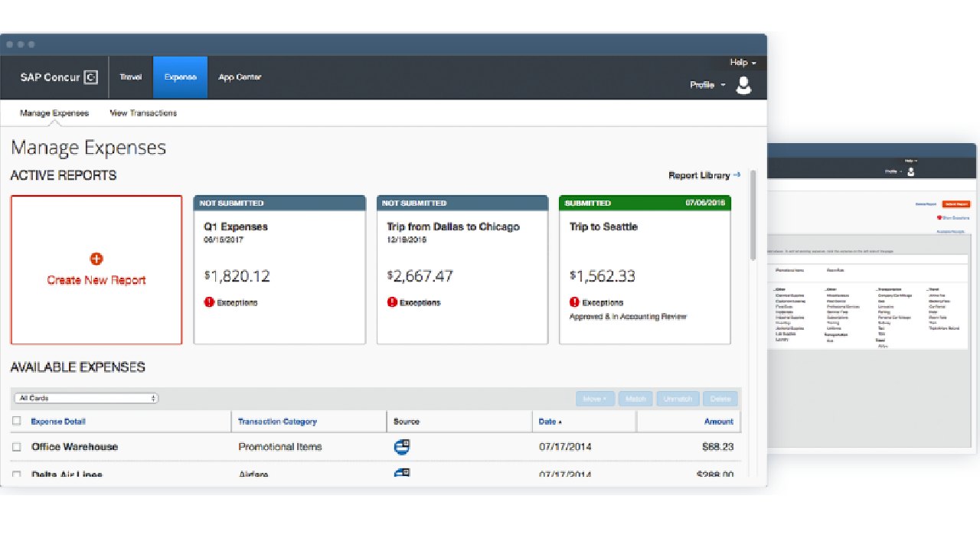Click the red plus Create New Report icon

coord(96,259)
